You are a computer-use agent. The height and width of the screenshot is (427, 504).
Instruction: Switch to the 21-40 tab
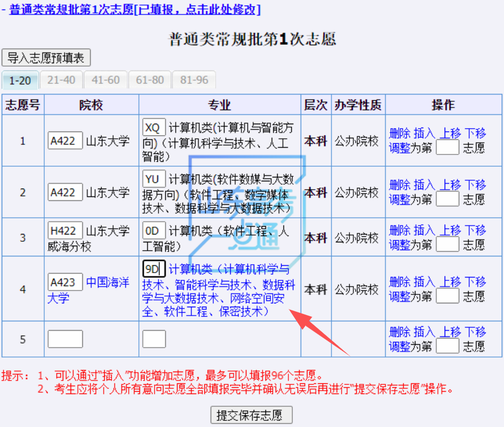point(61,80)
